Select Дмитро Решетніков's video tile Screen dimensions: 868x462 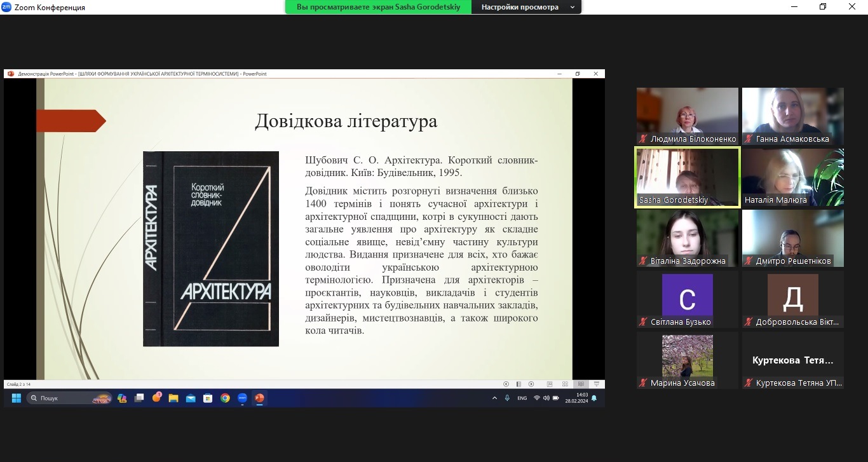793,238
